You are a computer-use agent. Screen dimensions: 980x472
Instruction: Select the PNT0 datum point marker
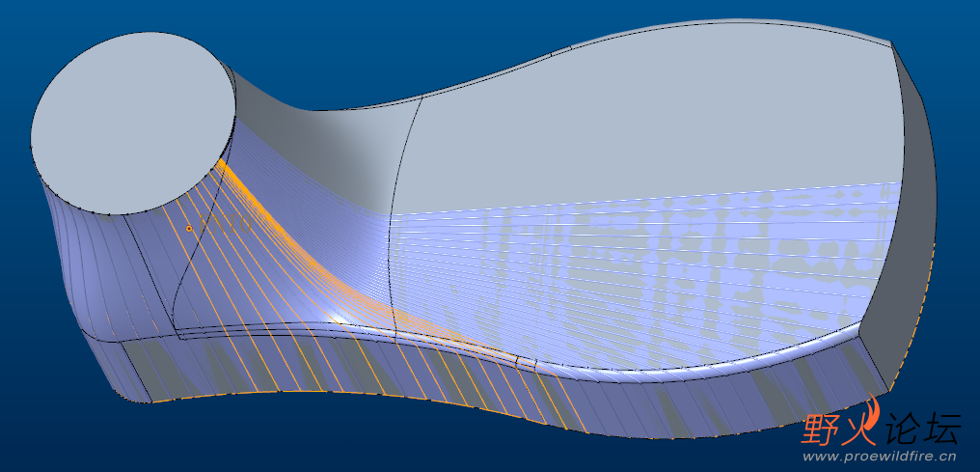(x=189, y=229)
